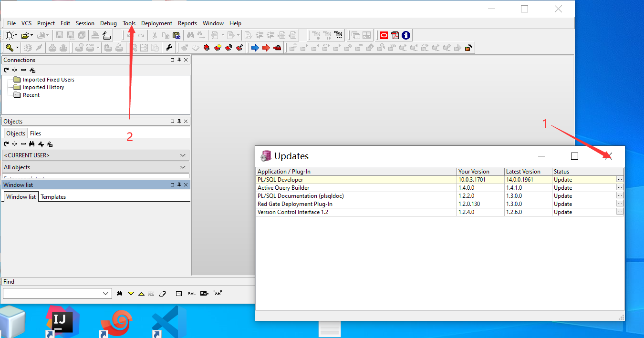Image resolution: width=644 pixels, height=338 pixels.
Task: Click the Application / Plug-In column header
Action: pos(356,172)
